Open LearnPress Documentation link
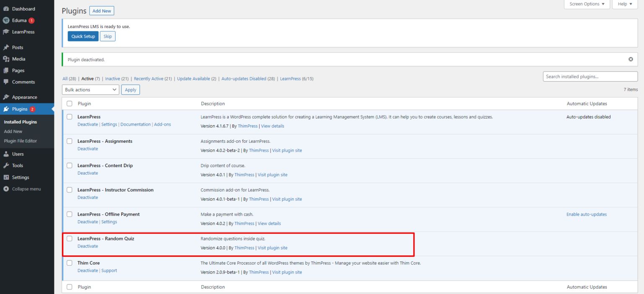This screenshot has width=644, height=294. (x=135, y=124)
